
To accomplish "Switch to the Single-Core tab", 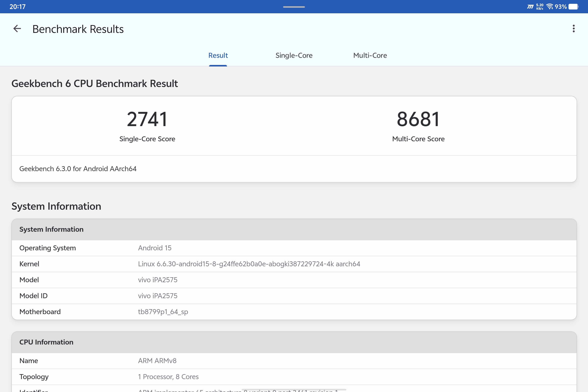I will 294,55.
